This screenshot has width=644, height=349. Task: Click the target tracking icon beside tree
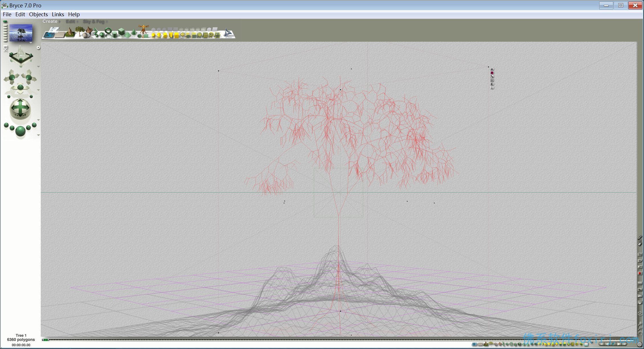click(492, 80)
